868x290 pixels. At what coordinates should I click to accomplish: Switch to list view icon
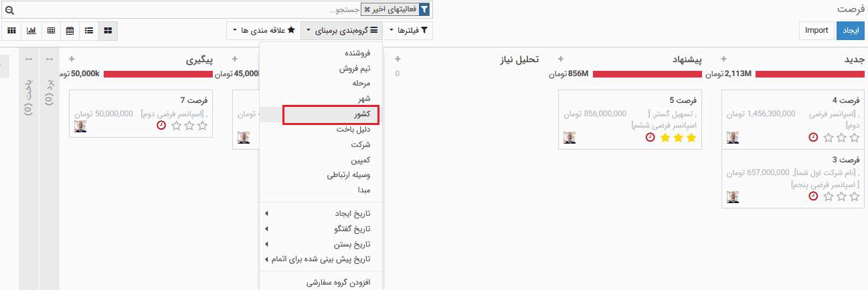click(x=89, y=31)
